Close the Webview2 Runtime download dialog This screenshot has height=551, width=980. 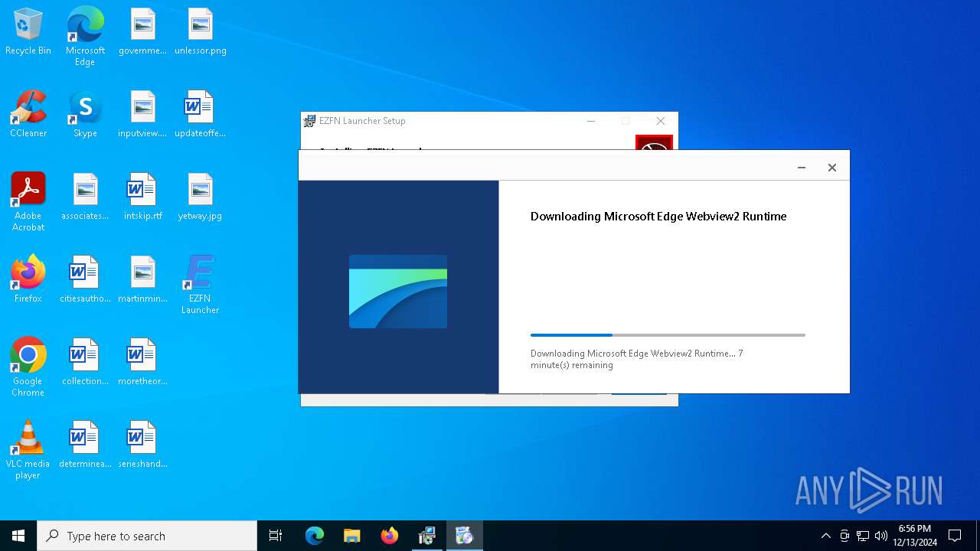pyautogui.click(x=832, y=168)
